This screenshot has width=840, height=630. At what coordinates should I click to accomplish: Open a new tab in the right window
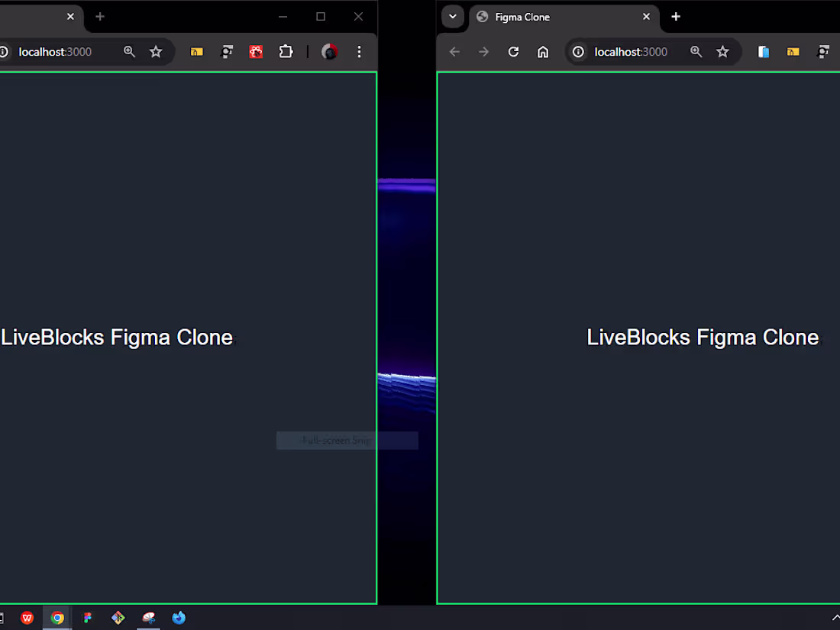pos(675,17)
